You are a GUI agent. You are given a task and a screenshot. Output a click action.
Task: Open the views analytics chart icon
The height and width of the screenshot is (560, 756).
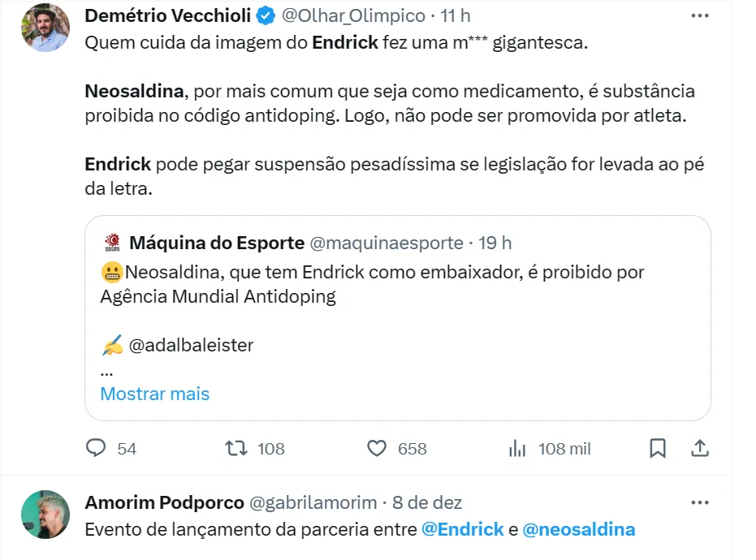tap(517, 448)
